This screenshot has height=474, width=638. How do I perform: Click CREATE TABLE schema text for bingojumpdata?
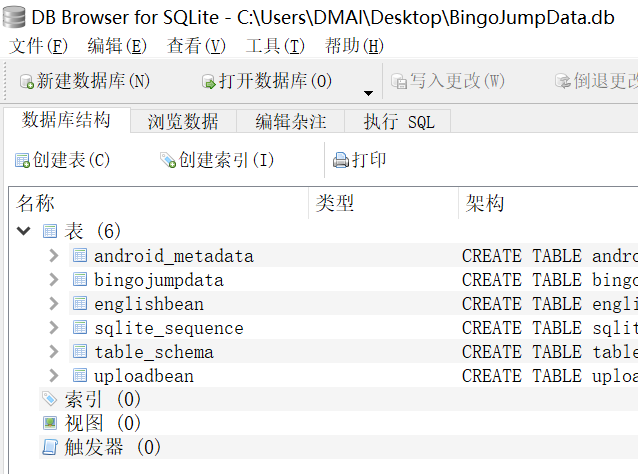(550, 280)
